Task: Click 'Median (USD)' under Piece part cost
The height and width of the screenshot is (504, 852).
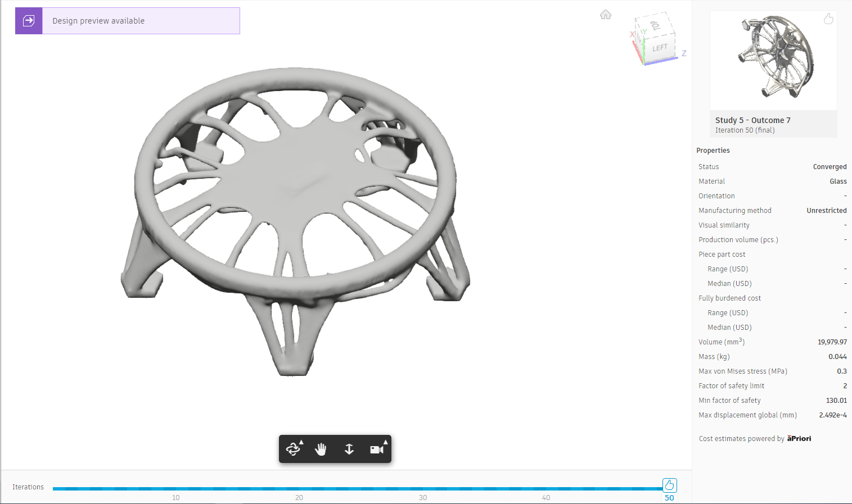Action: click(729, 284)
